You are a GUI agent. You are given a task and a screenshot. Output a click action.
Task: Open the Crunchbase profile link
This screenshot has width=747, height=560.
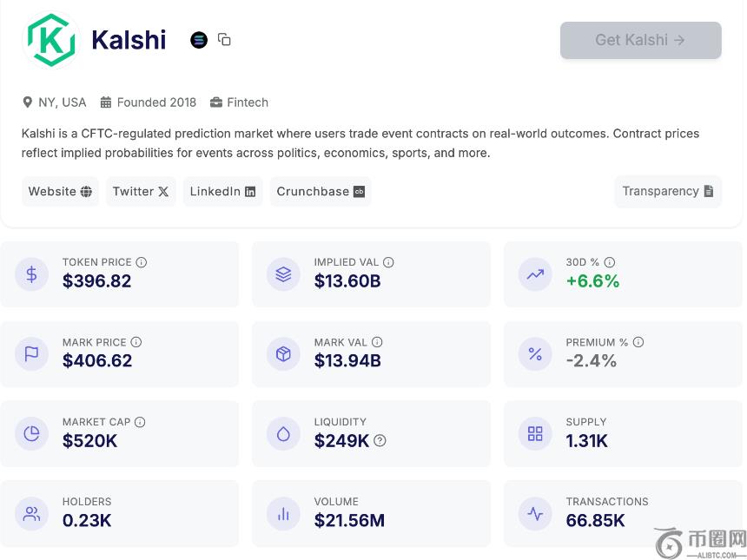(x=321, y=192)
